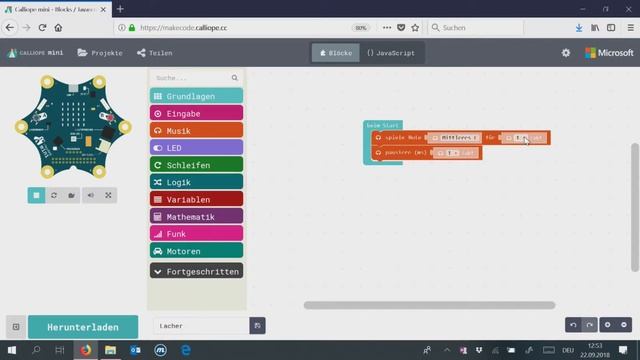Reset the 80% page zoom indicator
The width and height of the screenshot is (640, 360).
[x=361, y=28]
